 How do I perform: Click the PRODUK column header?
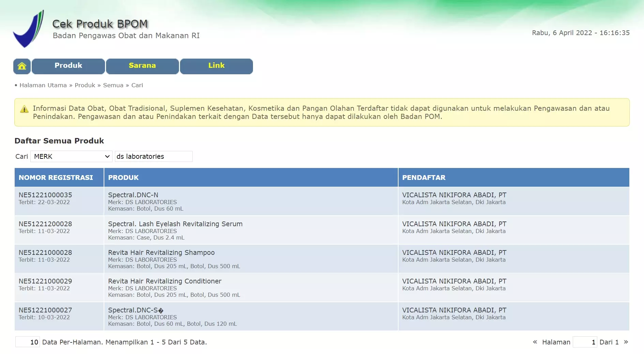[251, 178]
